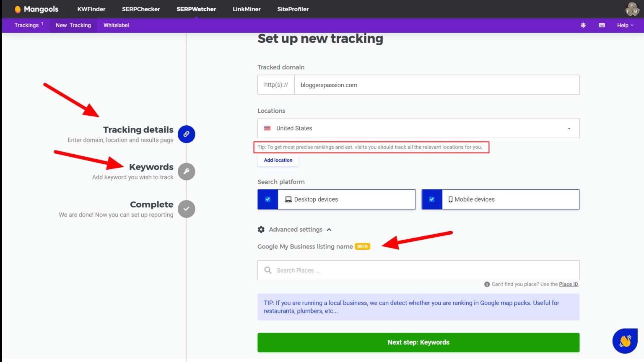Toggle the dark mode sun icon

583,25
